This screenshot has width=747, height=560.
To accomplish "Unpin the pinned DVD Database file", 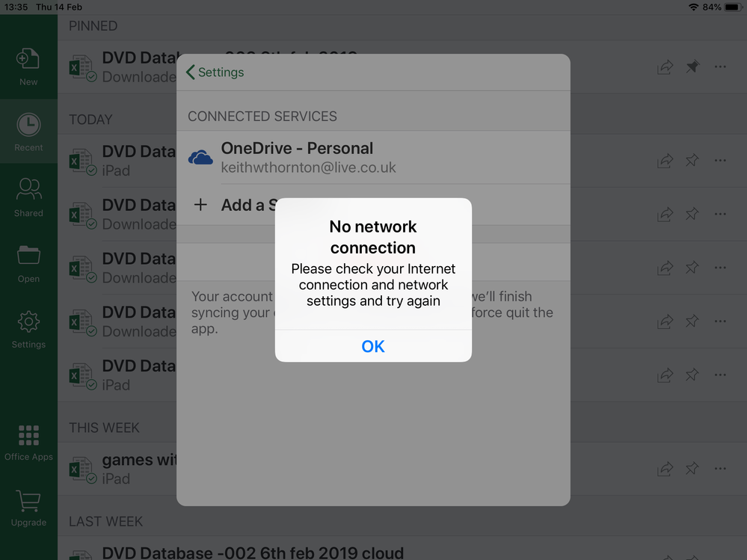I will coord(692,67).
